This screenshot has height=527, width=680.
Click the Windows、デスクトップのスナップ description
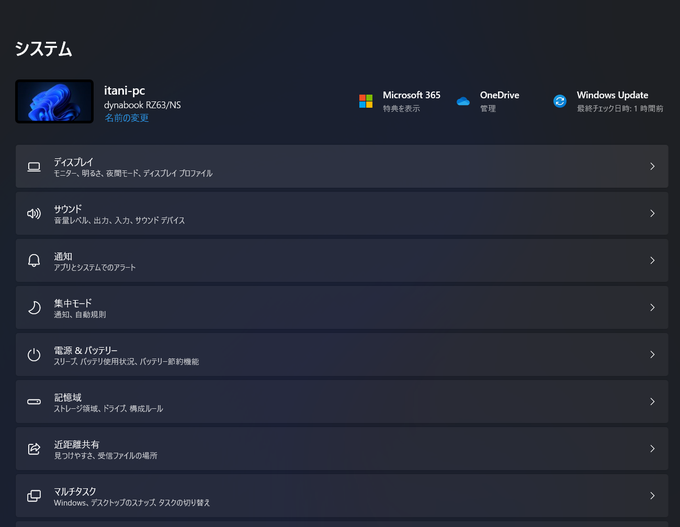point(132,503)
